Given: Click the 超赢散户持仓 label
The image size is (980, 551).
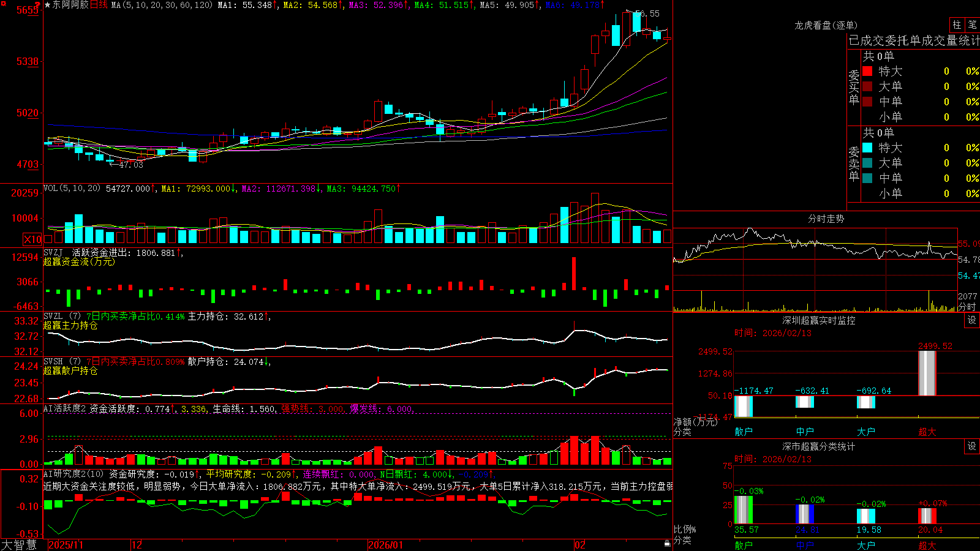Looking at the screenshot, I should coord(70,371).
